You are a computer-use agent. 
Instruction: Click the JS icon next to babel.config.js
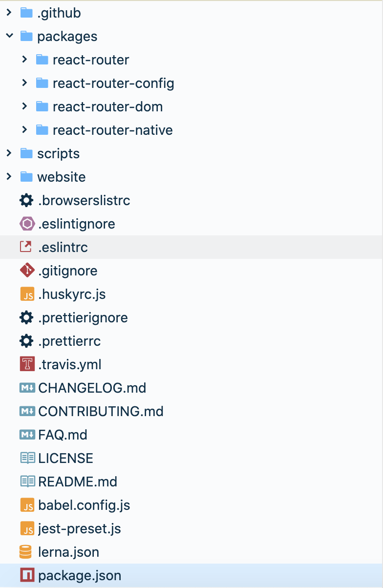26,505
